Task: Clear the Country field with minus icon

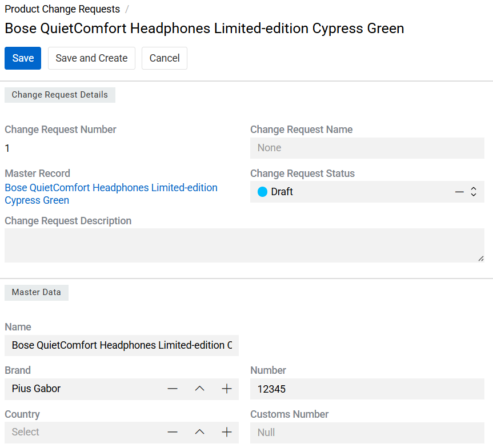Action: tap(173, 432)
